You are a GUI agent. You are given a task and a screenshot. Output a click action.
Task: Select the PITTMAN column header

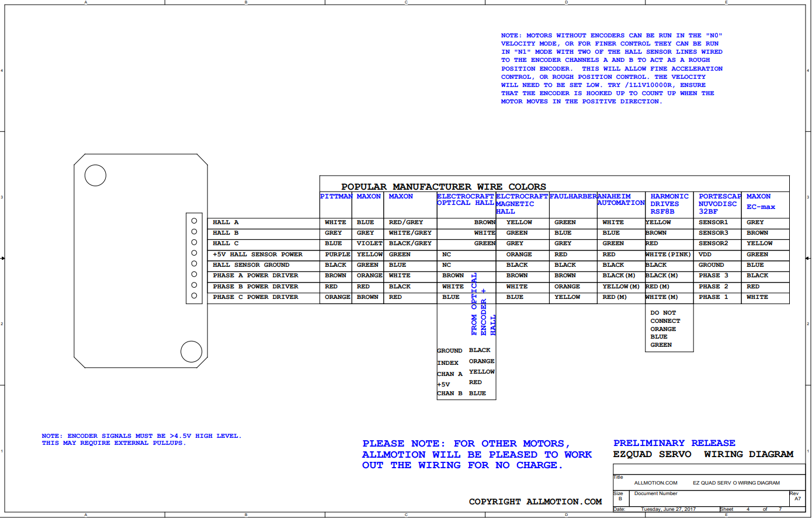click(336, 197)
